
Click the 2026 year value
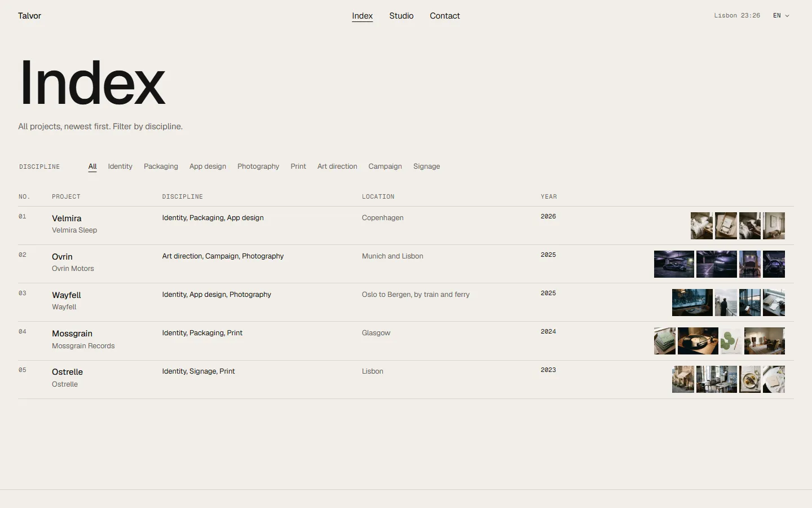548,217
